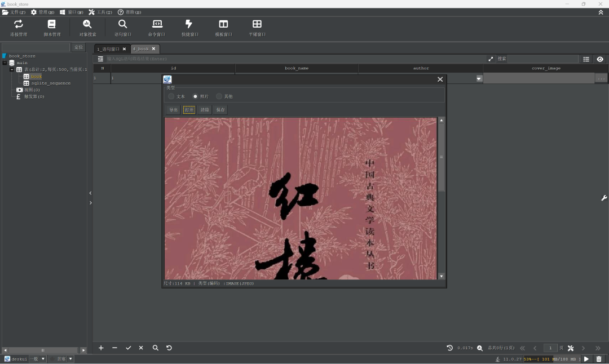Switch to the 1_语句窗口 tab
The height and width of the screenshot is (364, 609).
coord(108,49)
